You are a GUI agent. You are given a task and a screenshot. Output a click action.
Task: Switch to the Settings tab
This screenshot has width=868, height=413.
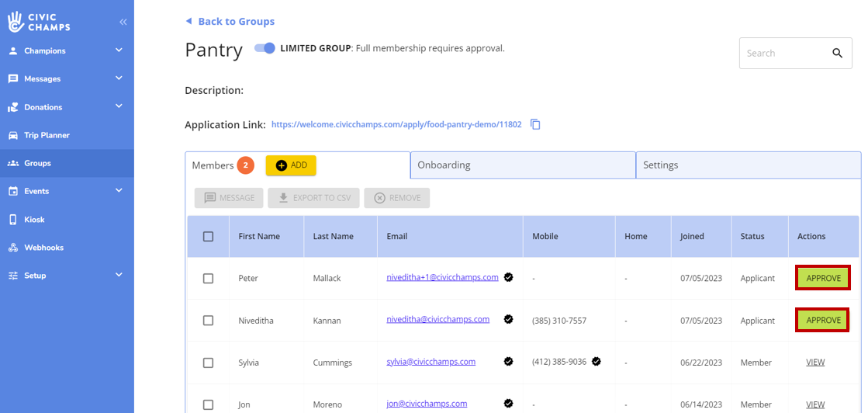pyautogui.click(x=748, y=165)
